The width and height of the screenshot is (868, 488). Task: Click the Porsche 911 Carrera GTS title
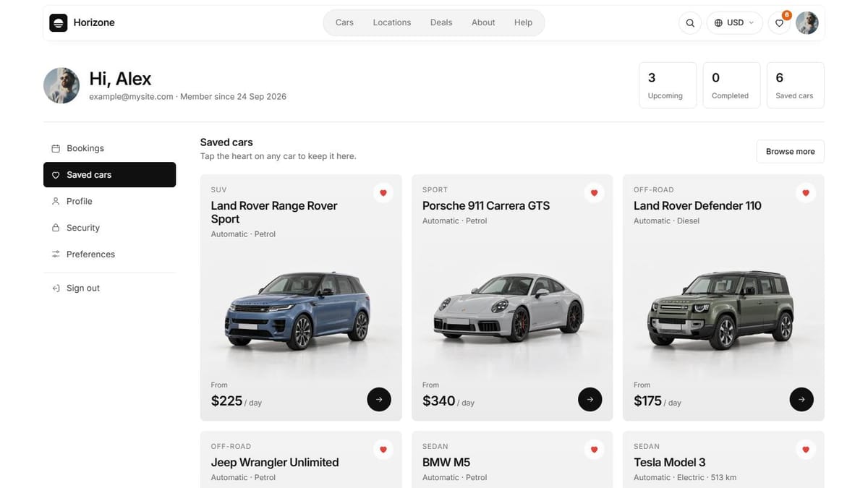click(x=486, y=206)
